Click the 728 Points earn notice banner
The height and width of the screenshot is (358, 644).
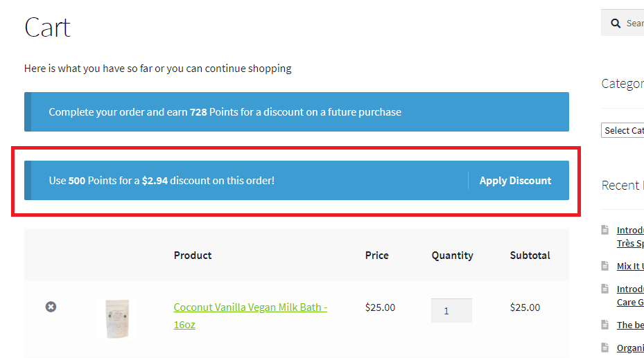click(297, 112)
